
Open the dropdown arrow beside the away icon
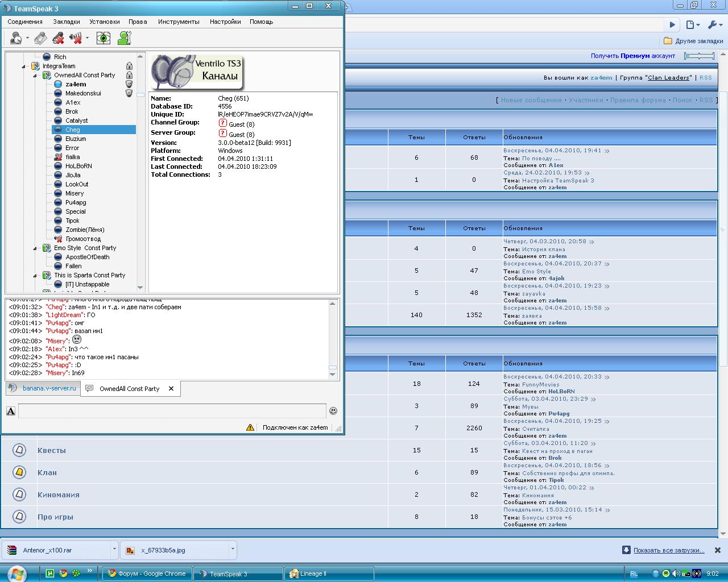click(x=27, y=39)
